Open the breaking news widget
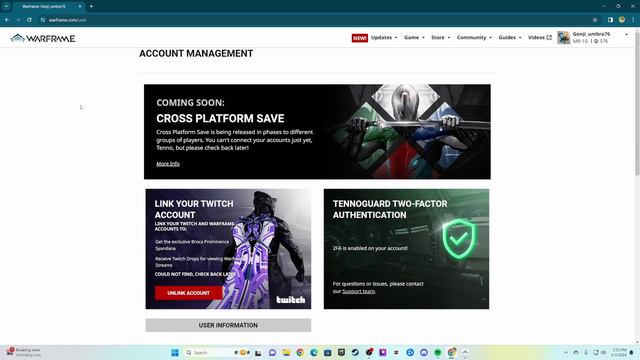This screenshot has width=640, height=360. click(x=24, y=352)
